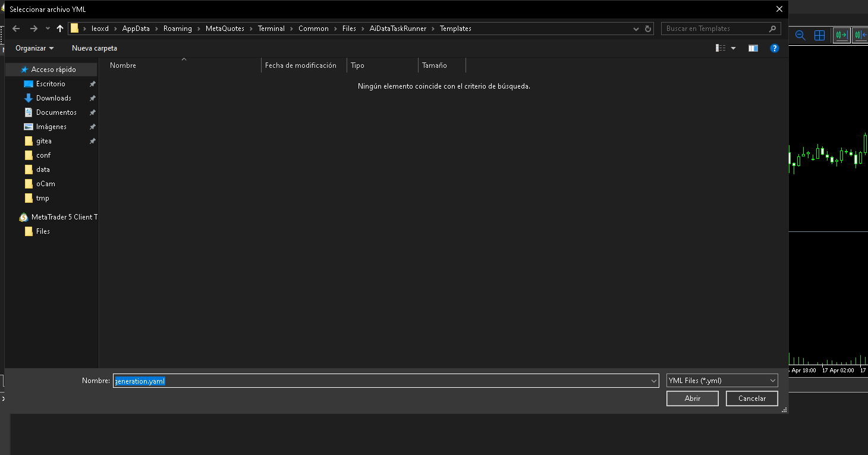The height and width of the screenshot is (455, 868).
Task: Open the Escritorio folder in sidebar
Action: pyautogui.click(x=51, y=84)
